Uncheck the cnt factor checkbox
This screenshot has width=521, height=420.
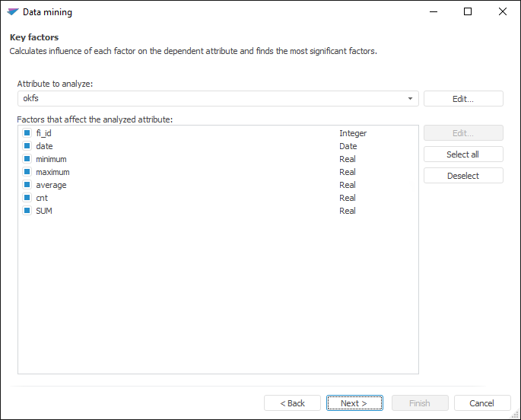pyautogui.click(x=27, y=198)
